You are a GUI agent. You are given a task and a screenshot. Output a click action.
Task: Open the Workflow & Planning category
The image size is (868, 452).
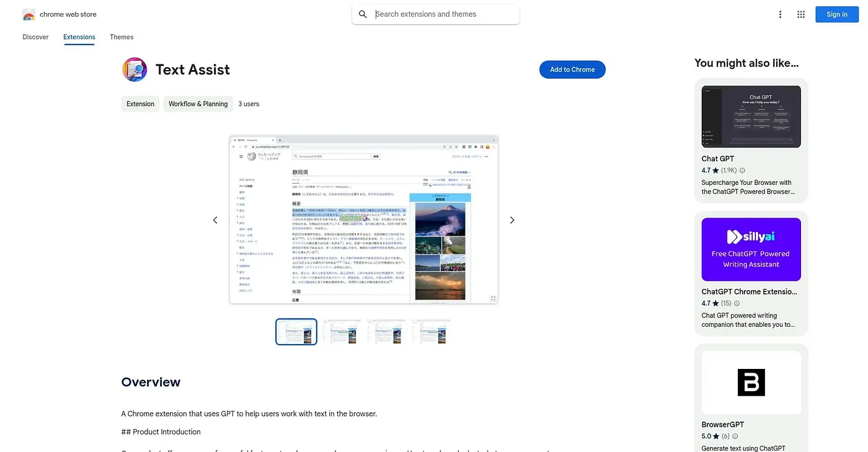click(198, 104)
